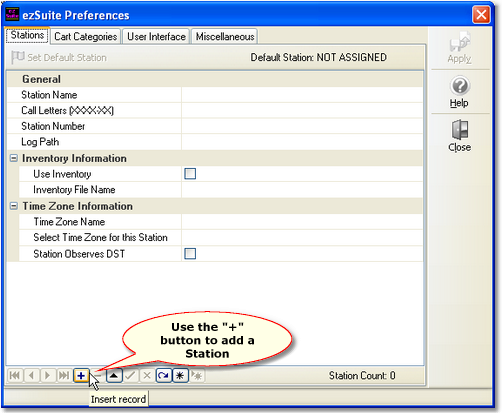
Task: Click the refresh data curved-arrow button
Action: pos(163,376)
